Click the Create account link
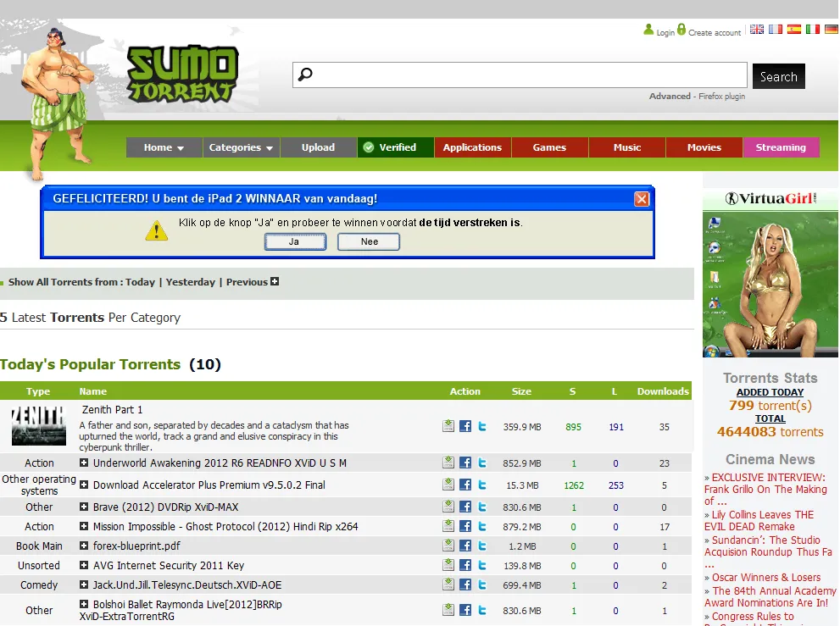 [714, 32]
